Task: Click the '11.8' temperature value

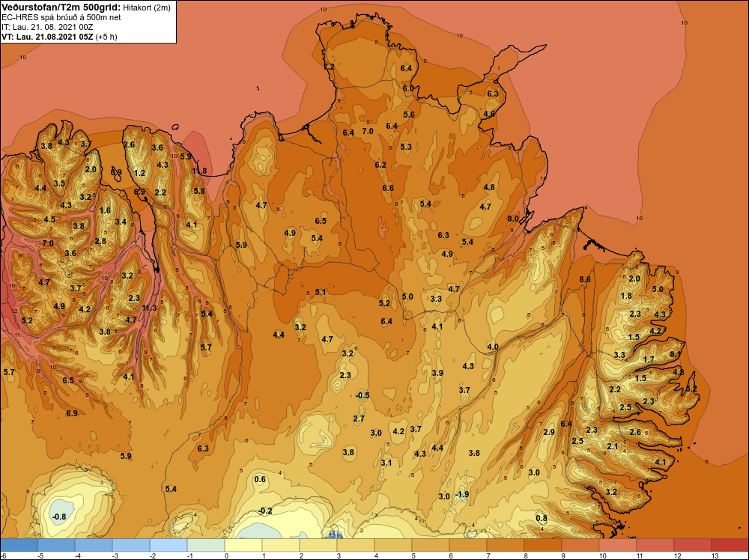Action: coord(199,171)
